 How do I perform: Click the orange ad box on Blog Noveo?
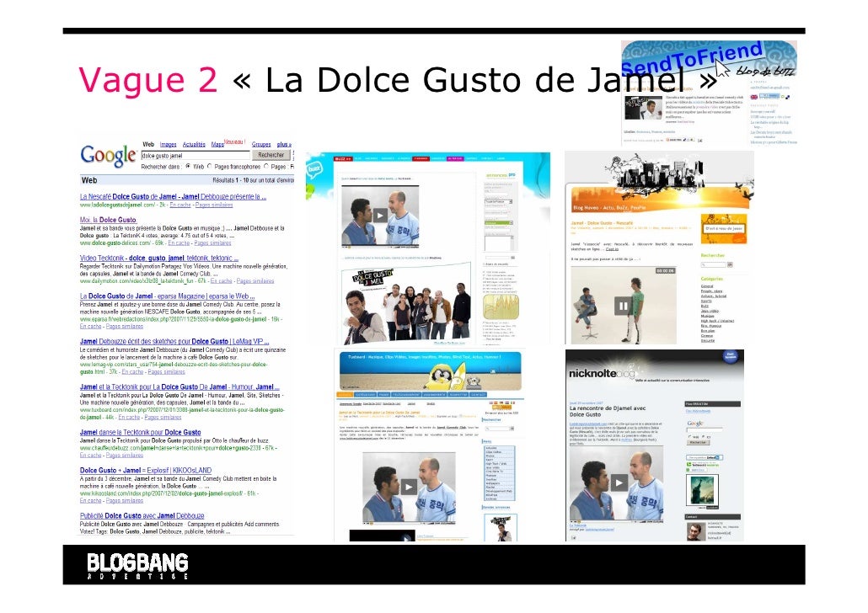(724, 228)
